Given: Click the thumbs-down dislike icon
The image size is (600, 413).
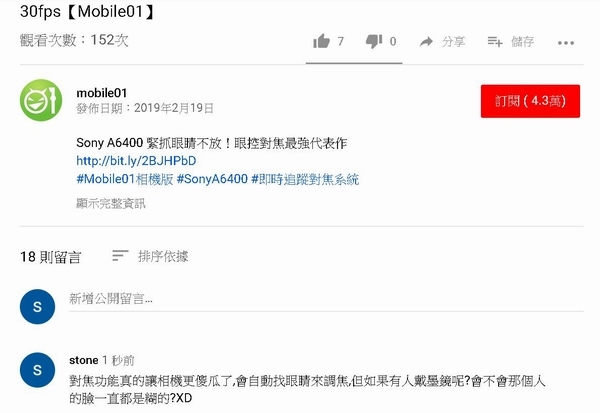Looking at the screenshot, I should [x=374, y=41].
